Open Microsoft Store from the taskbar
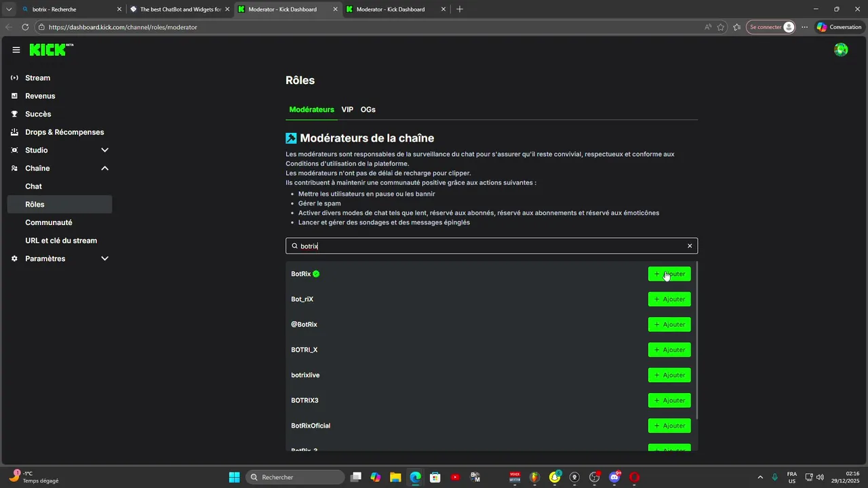The image size is (868, 488). click(x=435, y=477)
